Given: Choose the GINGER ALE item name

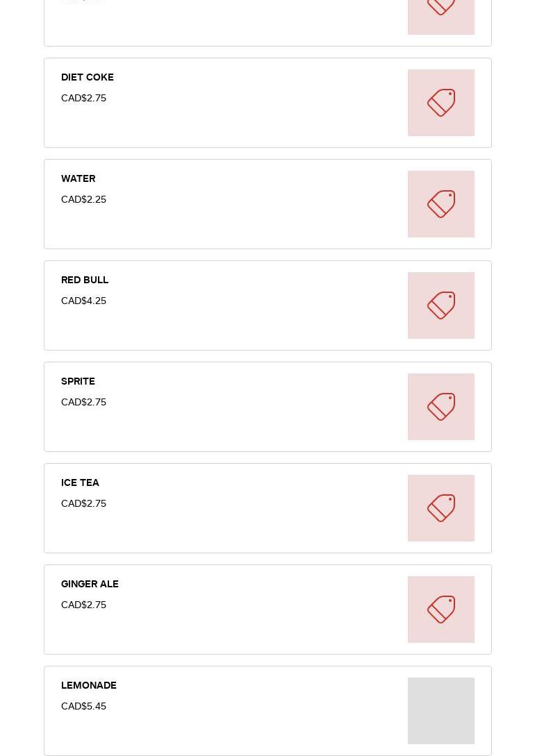Looking at the screenshot, I should [x=90, y=584].
